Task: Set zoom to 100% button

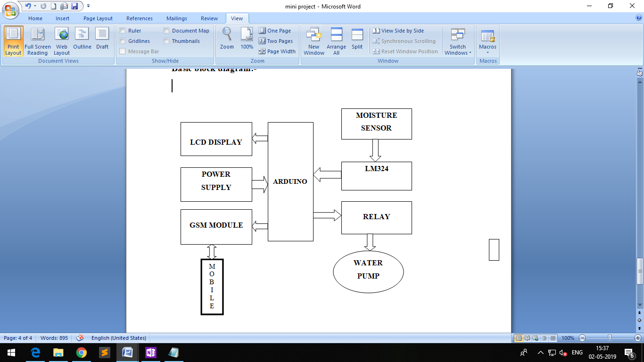Action: point(247,39)
